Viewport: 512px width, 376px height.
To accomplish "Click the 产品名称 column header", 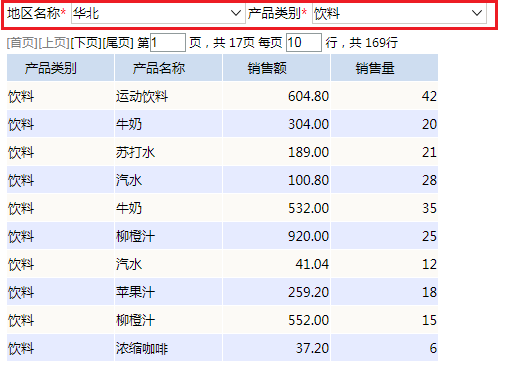I will click(168, 68).
